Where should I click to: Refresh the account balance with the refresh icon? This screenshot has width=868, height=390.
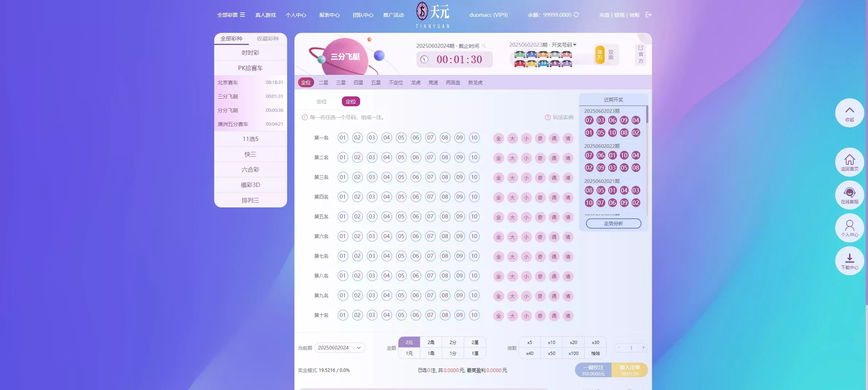coord(576,15)
